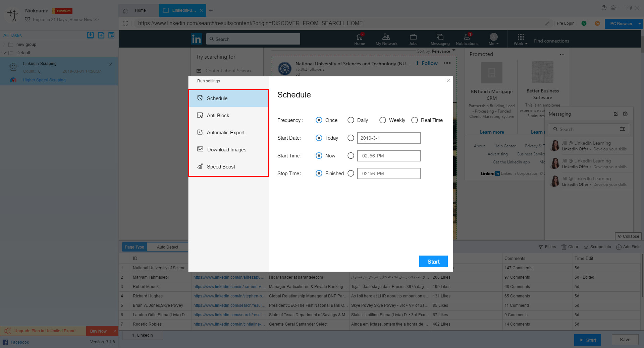Click the Stop Time 02:56 PM field
Image resolution: width=644 pixels, height=348 pixels.
[x=389, y=173]
